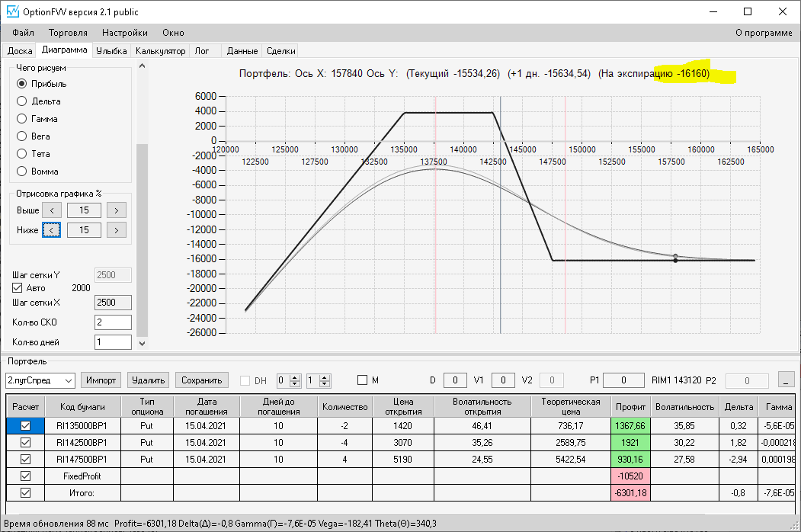Switch to the Улыбка tab
The height and width of the screenshot is (532, 801).
pos(111,50)
